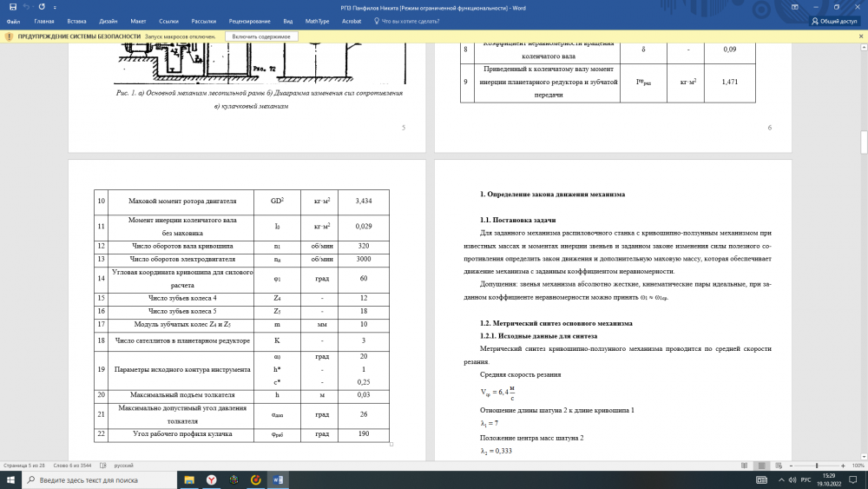
Task: Open File Explorer from the taskbar
Action: (189, 480)
